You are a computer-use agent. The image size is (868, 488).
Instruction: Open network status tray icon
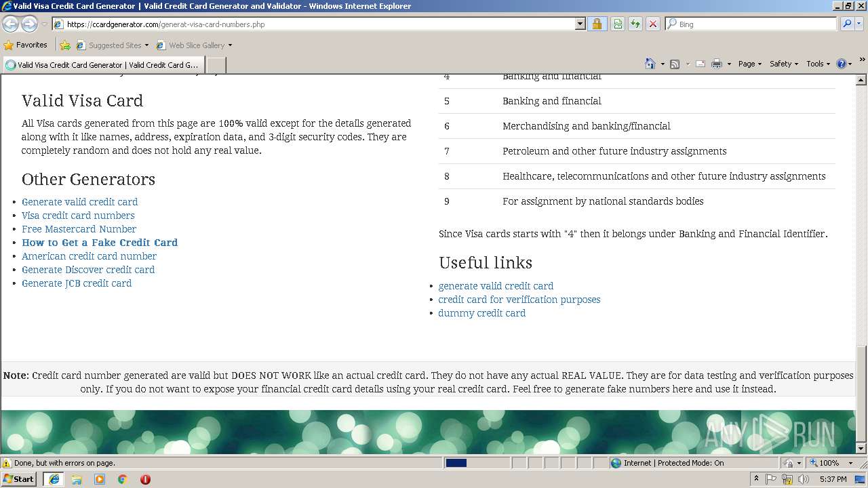[787, 479]
